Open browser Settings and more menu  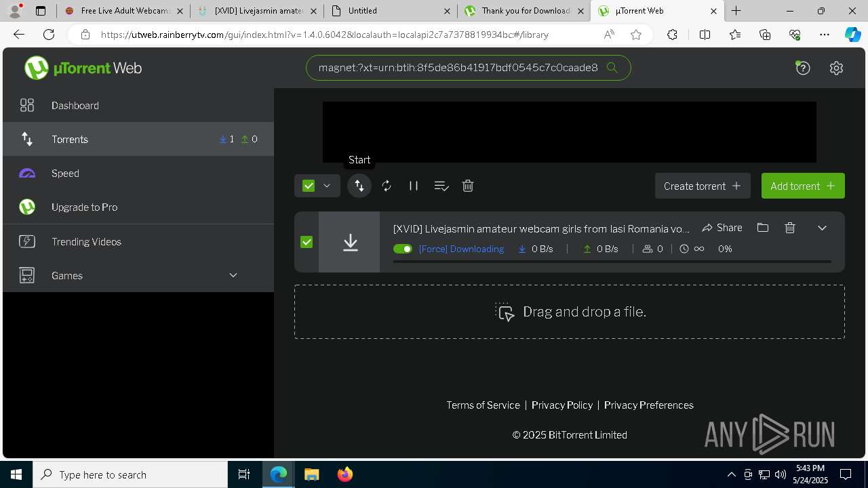(825, 35)
